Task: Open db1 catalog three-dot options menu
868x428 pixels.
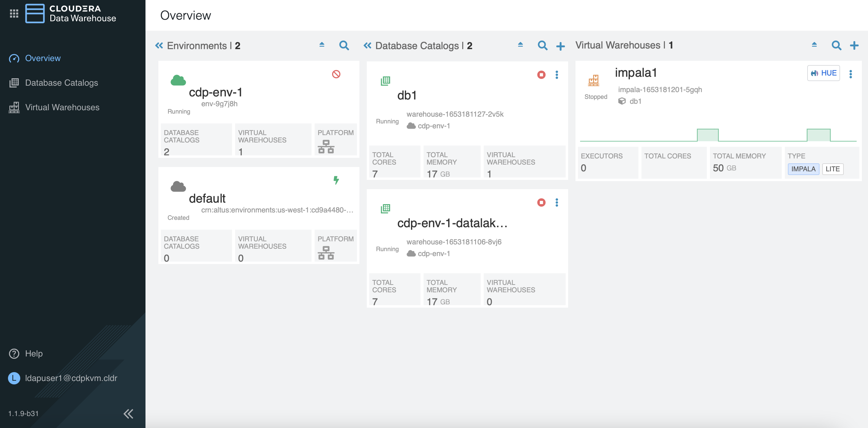Action: 557,75
